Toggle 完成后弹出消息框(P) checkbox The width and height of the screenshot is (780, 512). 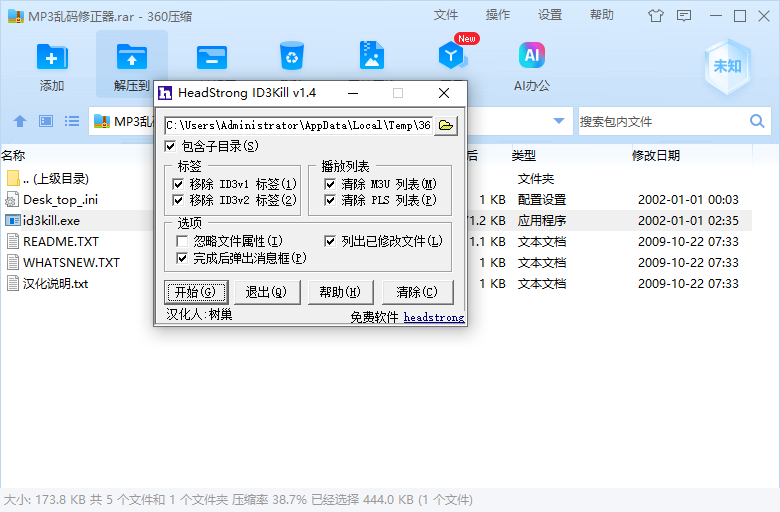pos(182,258)
